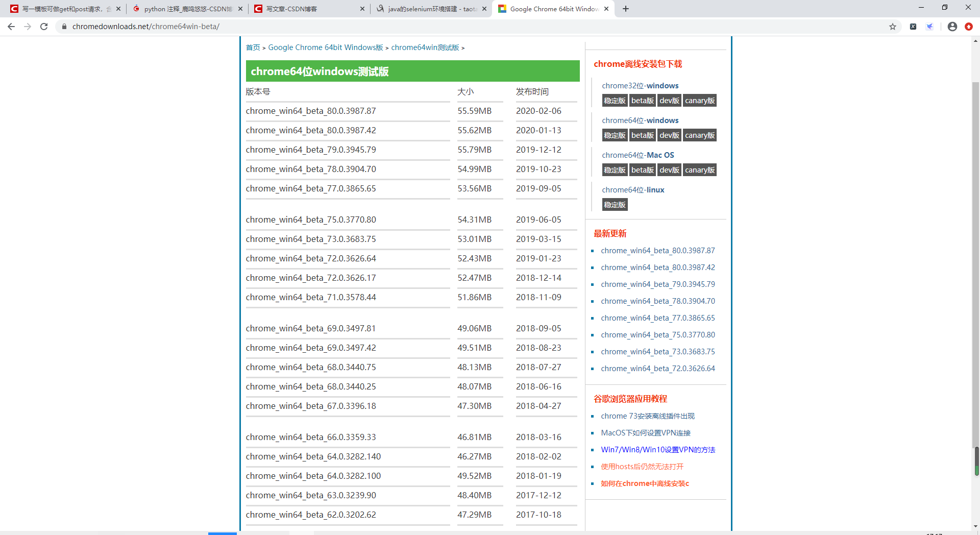980x535 pixels.
Task: Click beta版 under chrome32位-windows
Action: [x=643, y=101]
